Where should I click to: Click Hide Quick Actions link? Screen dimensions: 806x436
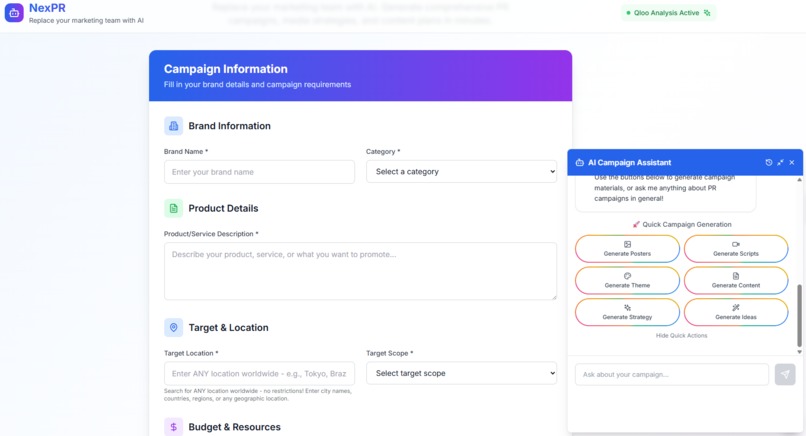coord(681,336)
